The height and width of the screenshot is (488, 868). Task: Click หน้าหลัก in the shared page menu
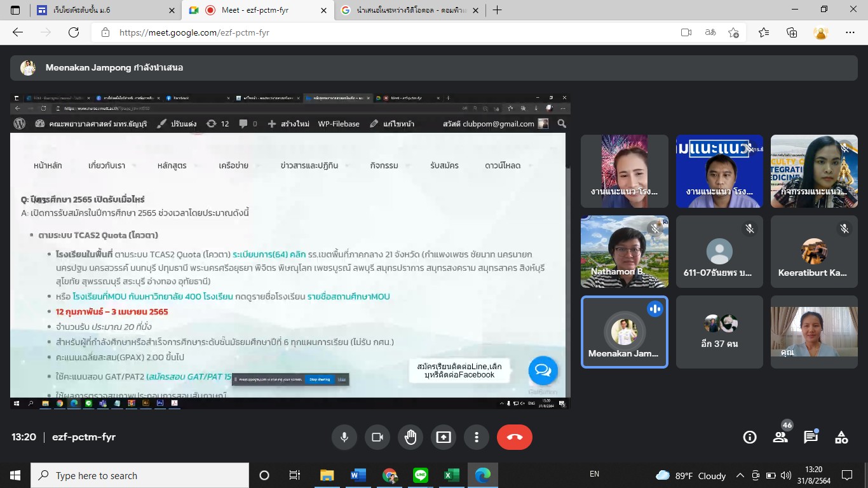[x=48, y=165]
